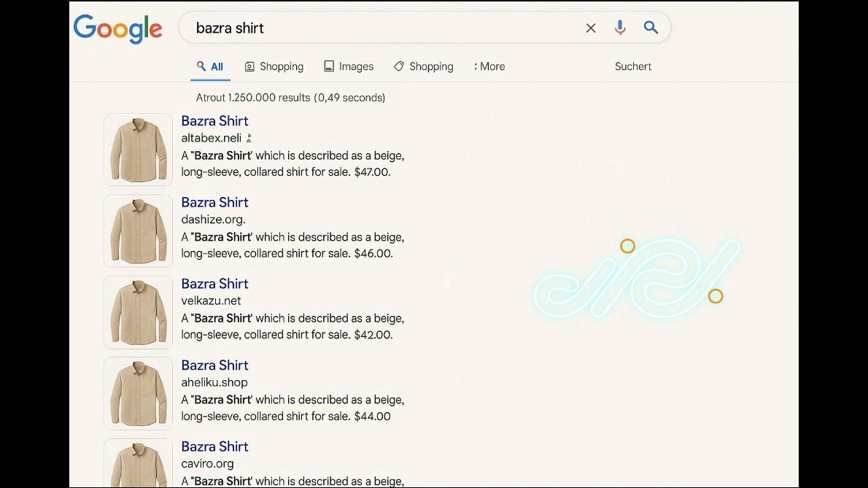
Task: Click the shirt thumbnail for velkazu.net
Action: (x=139, y=312)
